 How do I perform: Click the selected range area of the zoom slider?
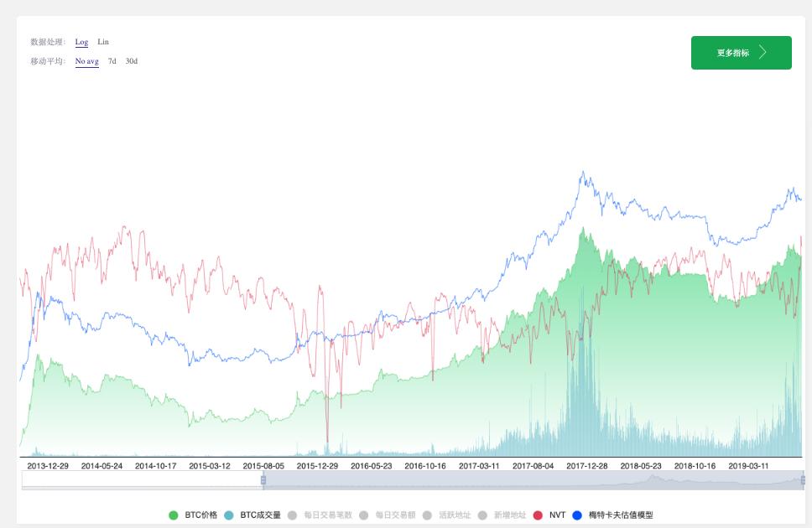pos(533,480)
